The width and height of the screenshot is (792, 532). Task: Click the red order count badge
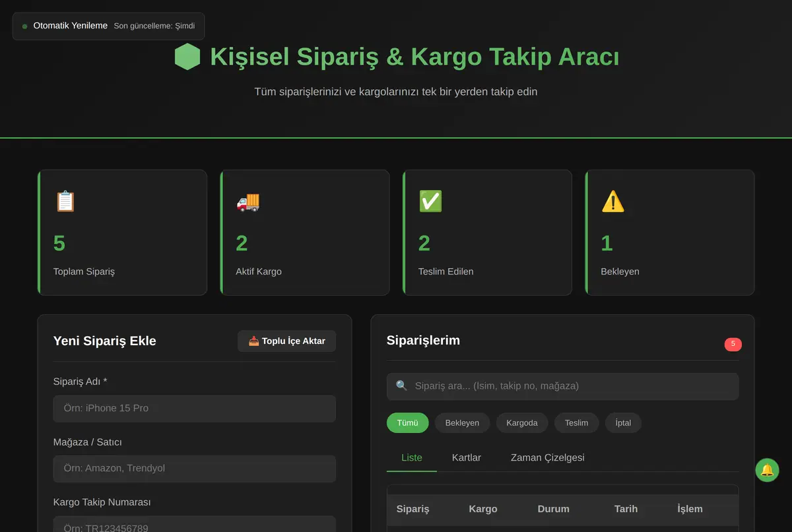733,344
